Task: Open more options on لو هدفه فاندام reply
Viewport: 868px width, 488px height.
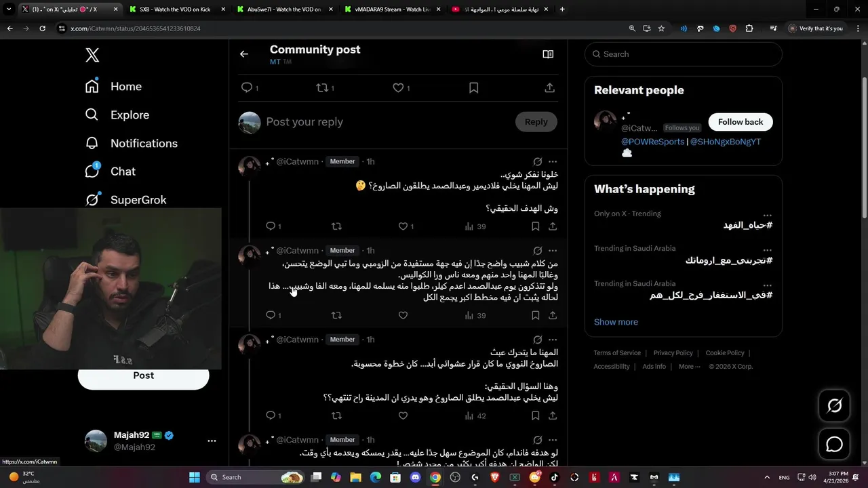Action: (x=553, y=439)
